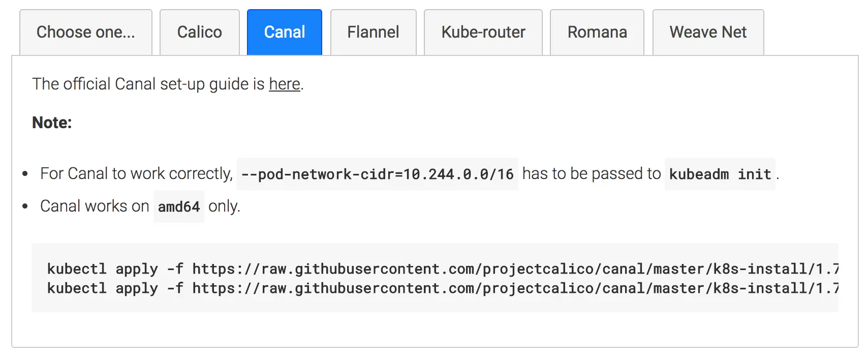Click the 'has to be passed to' text
The height and width of the screenshot is (355, 868).
591,173
